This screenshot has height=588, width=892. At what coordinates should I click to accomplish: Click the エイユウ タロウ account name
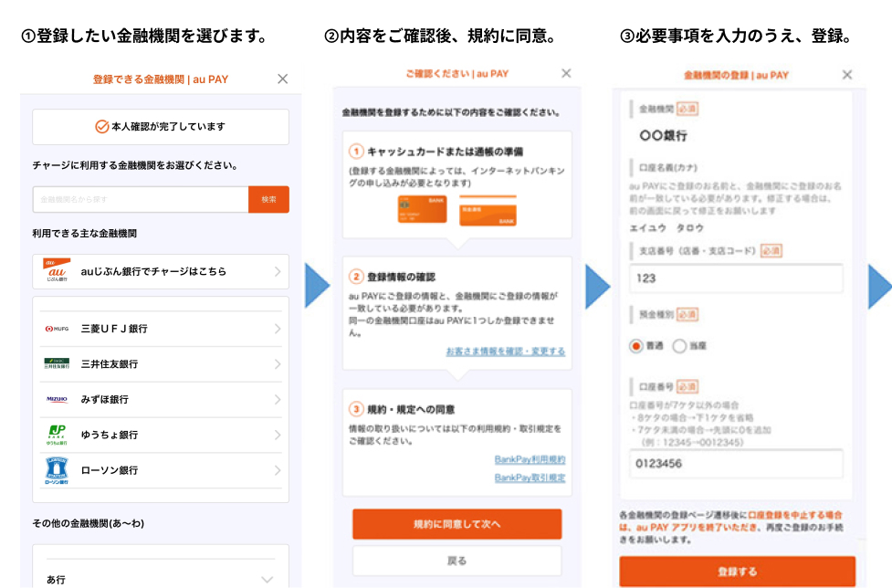(x=666, y=228)
